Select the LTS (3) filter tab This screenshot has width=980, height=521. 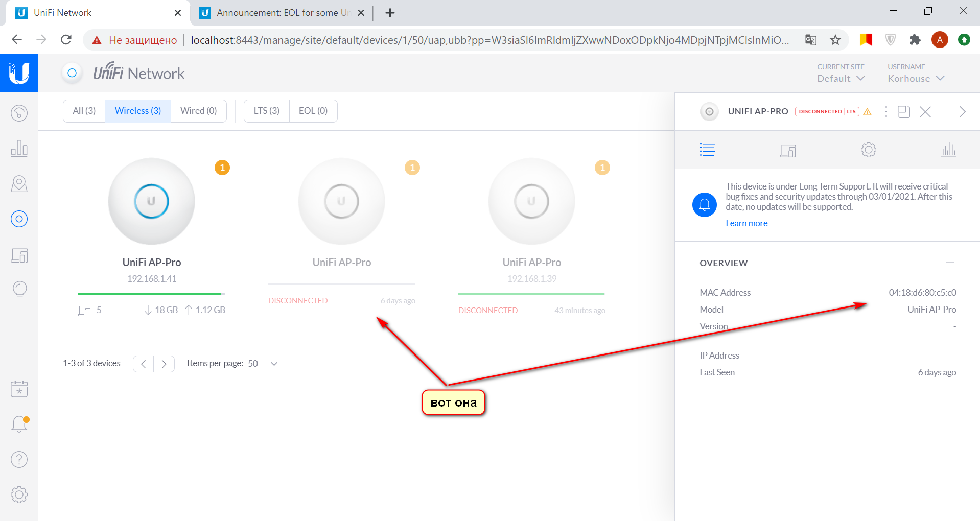pyautogui.click(x=267, y=111)
